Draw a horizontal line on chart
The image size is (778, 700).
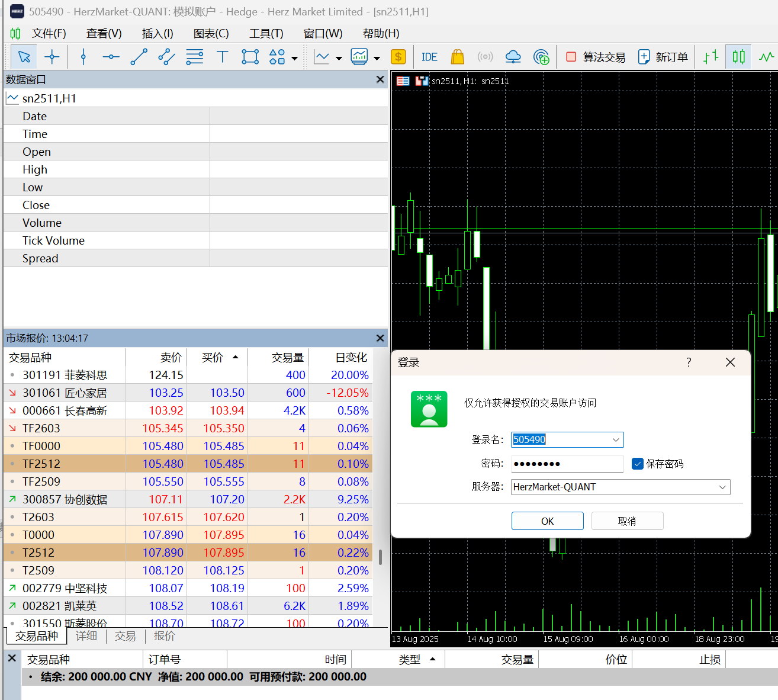pyautogui.click(x=111, y=57)
